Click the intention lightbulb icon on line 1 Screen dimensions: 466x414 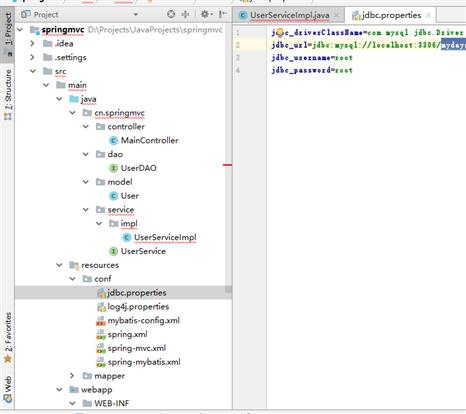click(280, 32)
